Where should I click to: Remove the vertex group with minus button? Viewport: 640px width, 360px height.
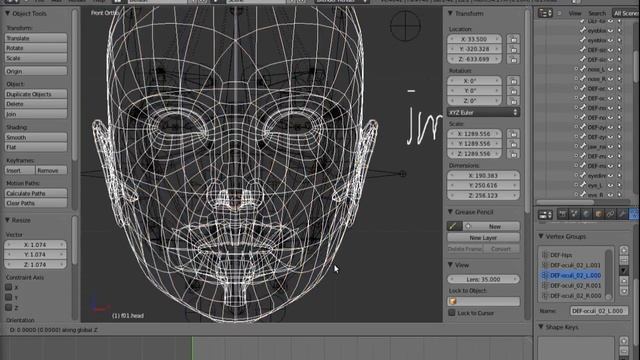tap(624, 260)
